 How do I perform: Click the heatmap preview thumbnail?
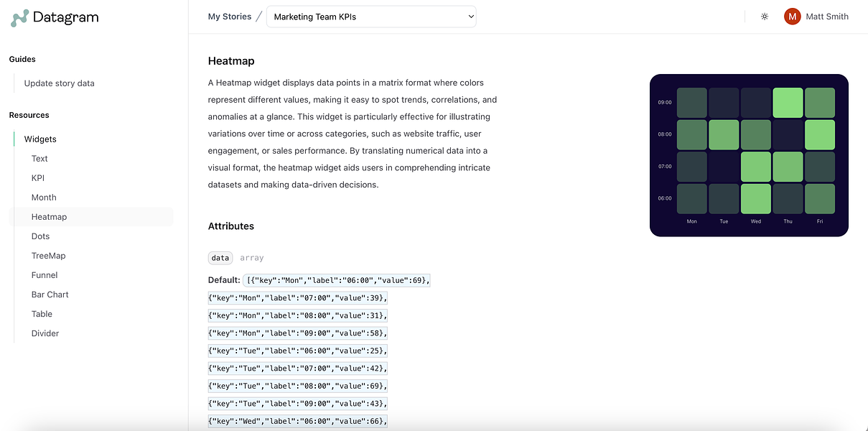749,155
